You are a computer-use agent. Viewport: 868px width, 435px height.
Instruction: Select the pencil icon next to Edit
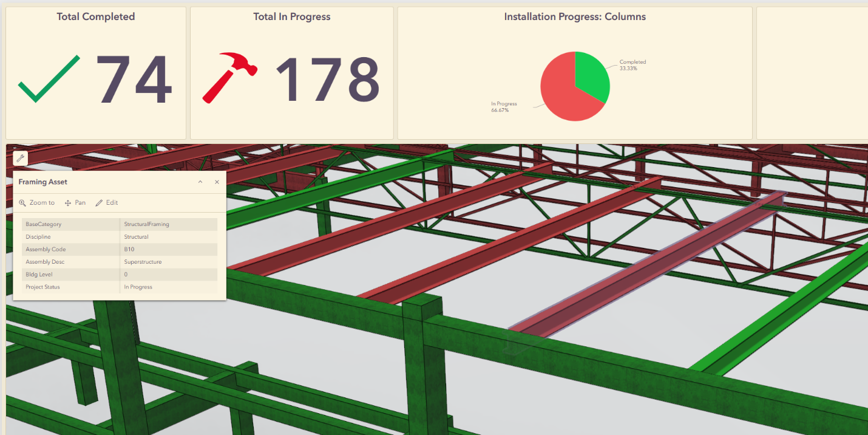[98, 202]
